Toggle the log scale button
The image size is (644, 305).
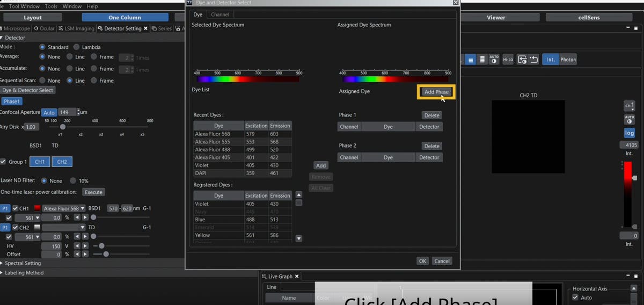pyautogui.click(x=629, y=133)
